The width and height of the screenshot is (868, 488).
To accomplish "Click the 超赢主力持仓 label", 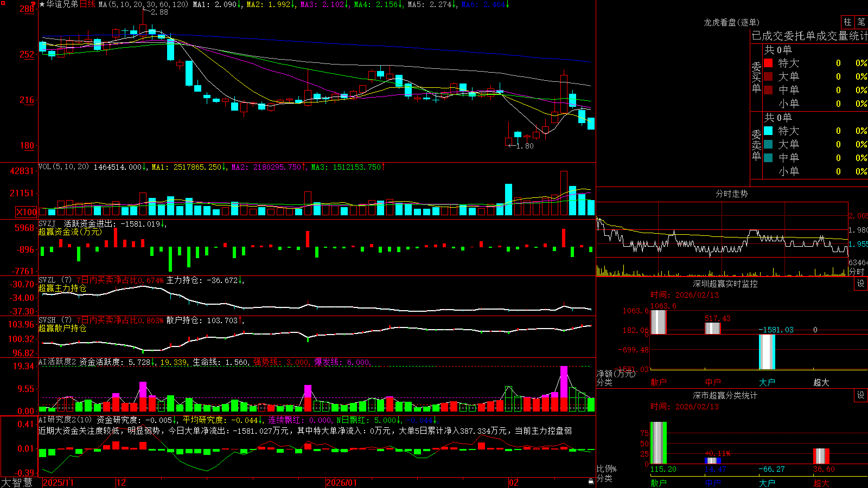I will [62, 288].
